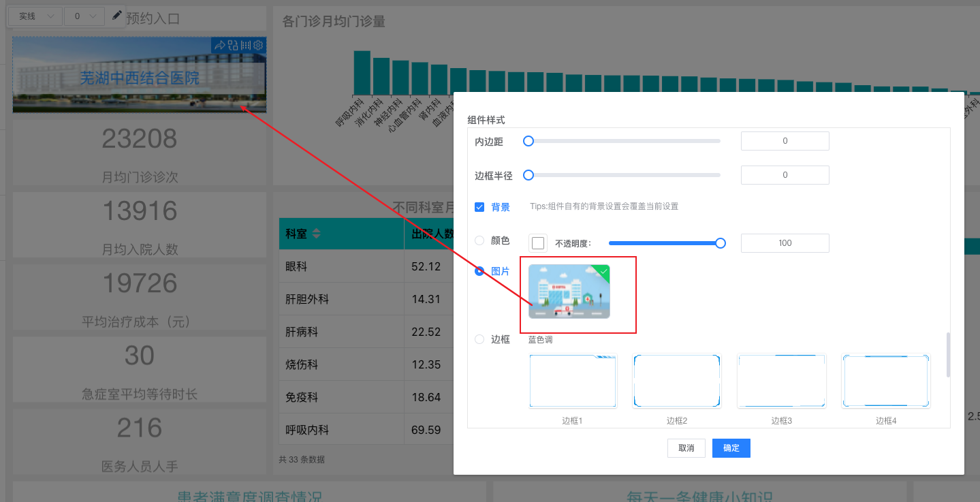Click the 69.59 table value
The height and width of the screenshot is (502, 980).
click(426, 430)
